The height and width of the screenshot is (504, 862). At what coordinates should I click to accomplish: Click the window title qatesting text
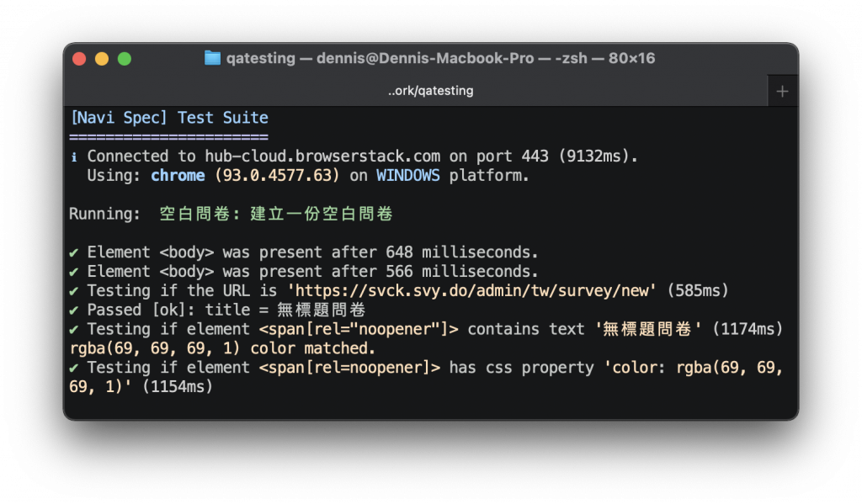coord(261,58)
